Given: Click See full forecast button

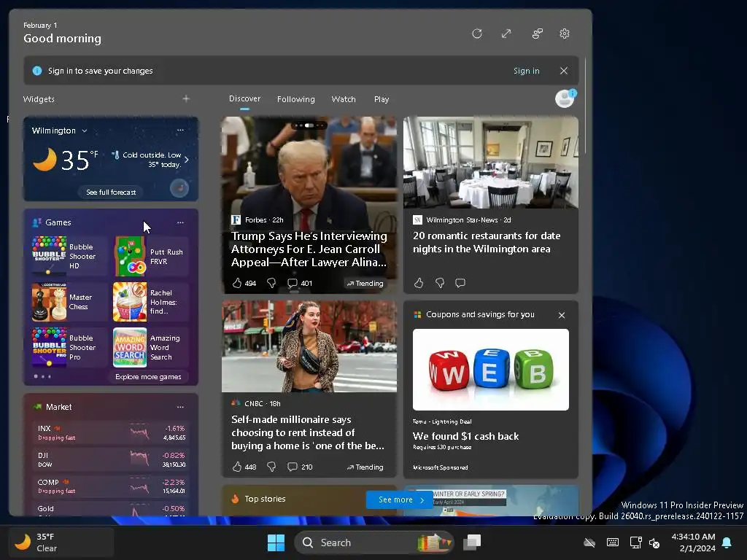Looking at the screenshot, I should (111, 192).
